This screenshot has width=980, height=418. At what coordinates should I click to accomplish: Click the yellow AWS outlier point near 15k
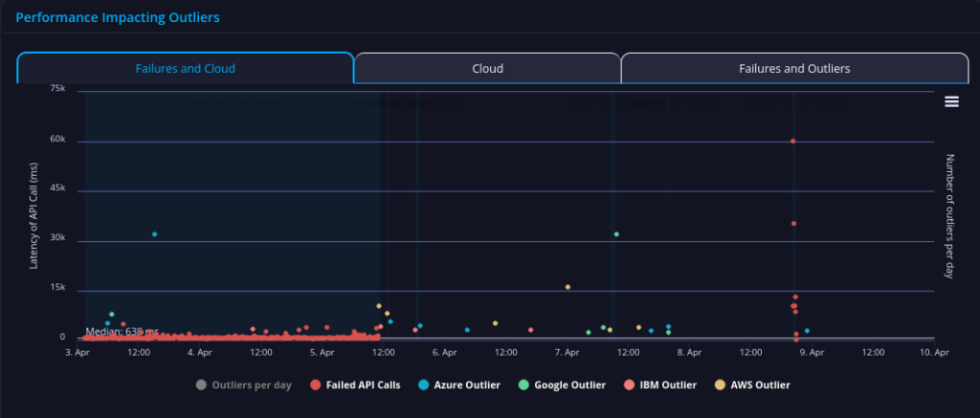coord(568,287)
